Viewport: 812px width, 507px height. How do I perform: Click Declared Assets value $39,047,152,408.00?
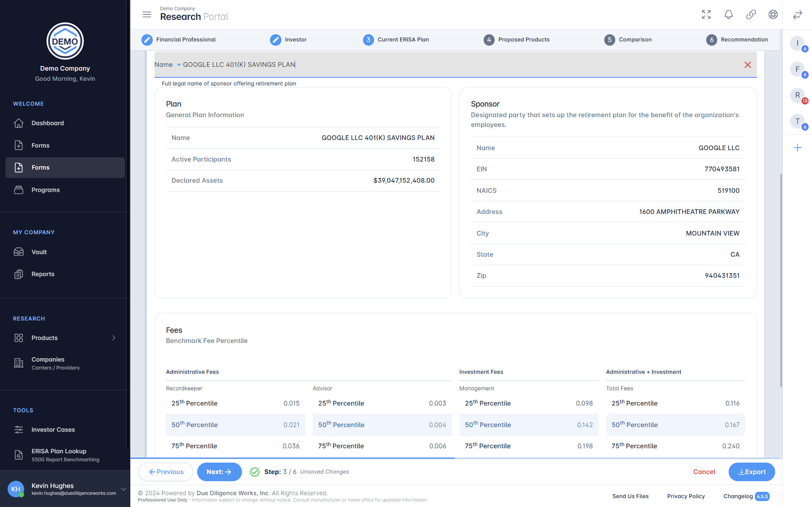404,181
